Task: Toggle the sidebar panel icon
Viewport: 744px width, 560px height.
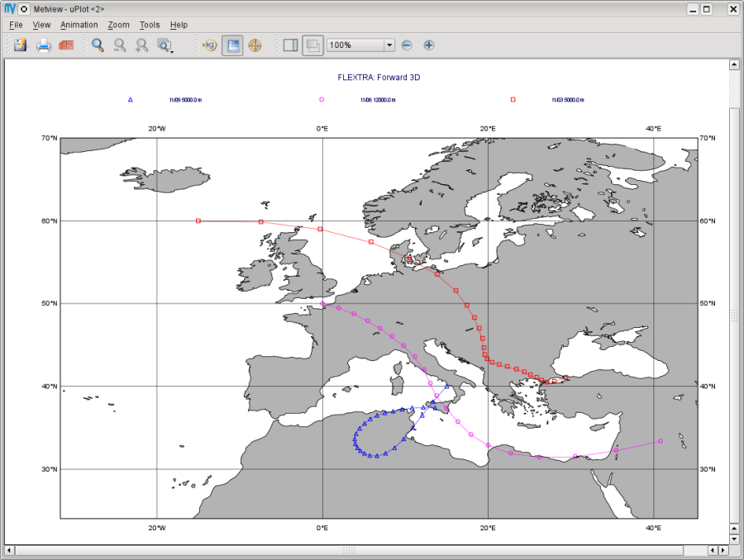Action: [290, 45]
